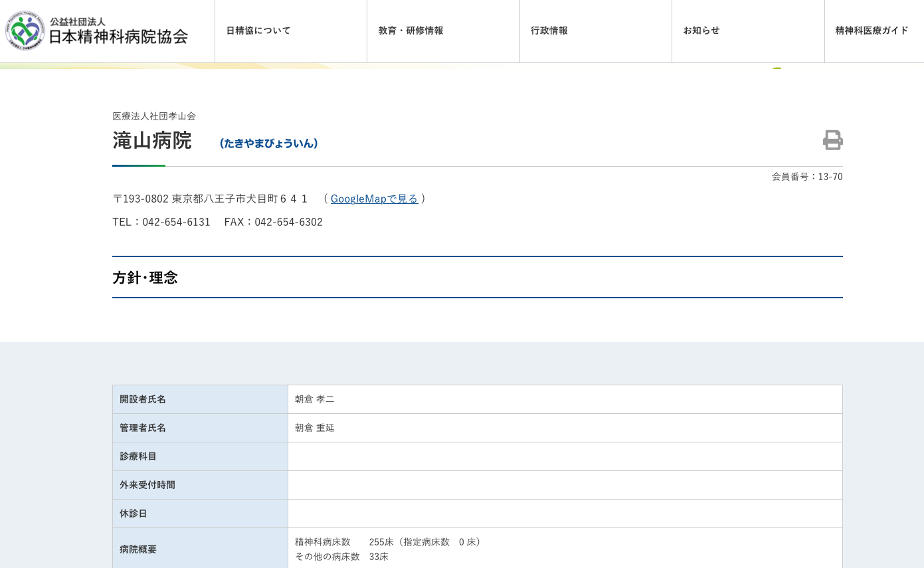Click the 開設者氏名 header cell
This screenshot has width=924, height=568.
(x=200, y=399)
